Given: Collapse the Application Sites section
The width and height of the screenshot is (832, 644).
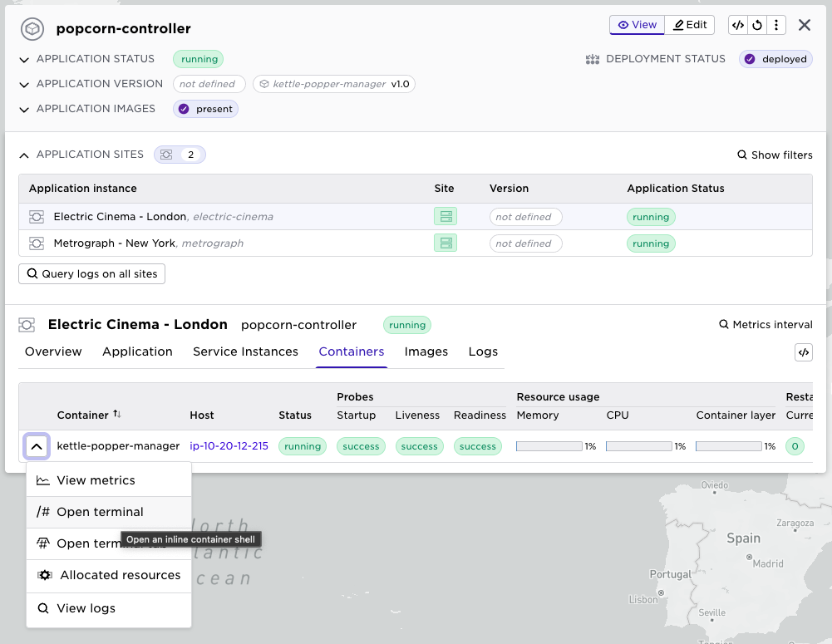Looking at the screenshot, I should 24,155.
